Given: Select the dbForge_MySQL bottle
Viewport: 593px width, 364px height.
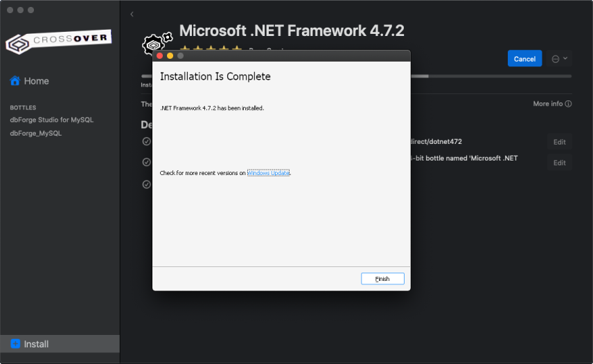Looking at the screenshot, I should (x=35, y=134).
